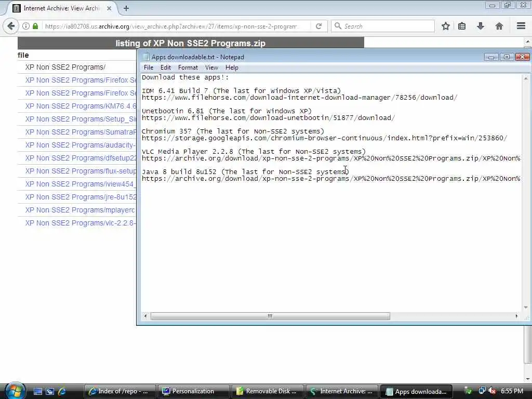Open XP Non SSE2 Programs/vlc-2.2.8 link
The image size is (532, 399).
pyautogui.click(x=81, y=223)
